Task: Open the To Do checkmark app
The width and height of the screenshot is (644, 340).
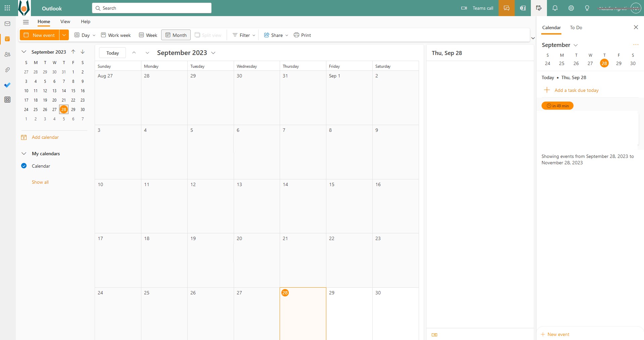Action: click(7, 85)
